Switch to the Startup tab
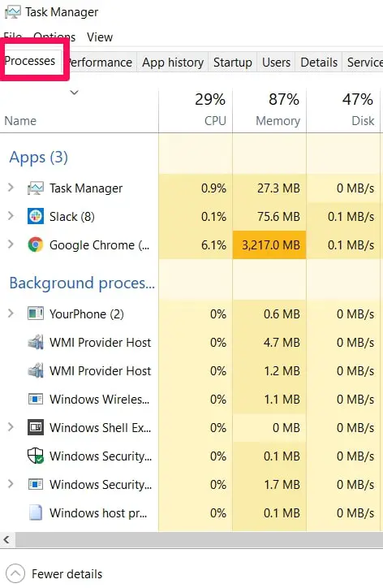This screenshot has height=588, width=383. [x=233, y=63]
